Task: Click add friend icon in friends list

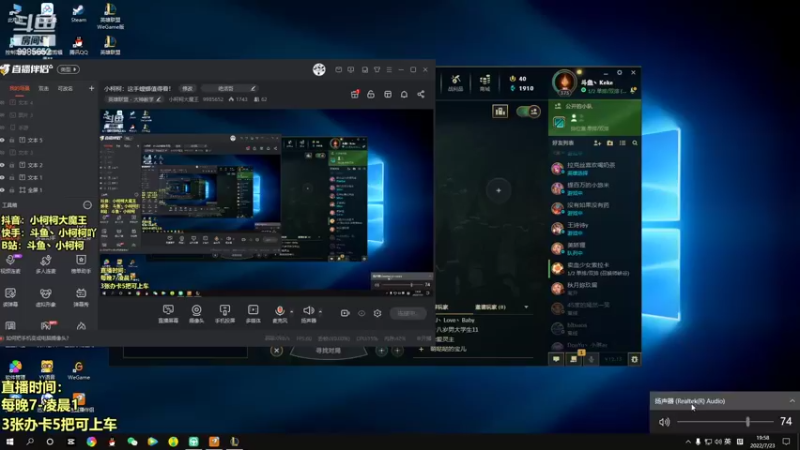Action: [597, 143]
